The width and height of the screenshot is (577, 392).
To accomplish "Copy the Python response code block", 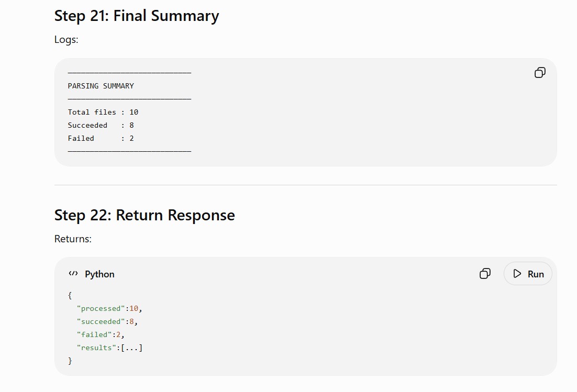I will click(485, 274).
